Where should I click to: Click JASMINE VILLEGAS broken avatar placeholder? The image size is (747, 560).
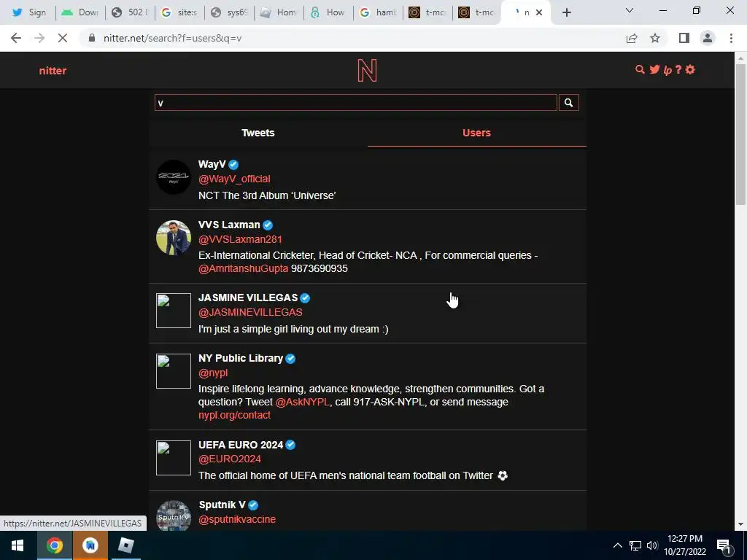pyautogui.click(x=174, y=311)
